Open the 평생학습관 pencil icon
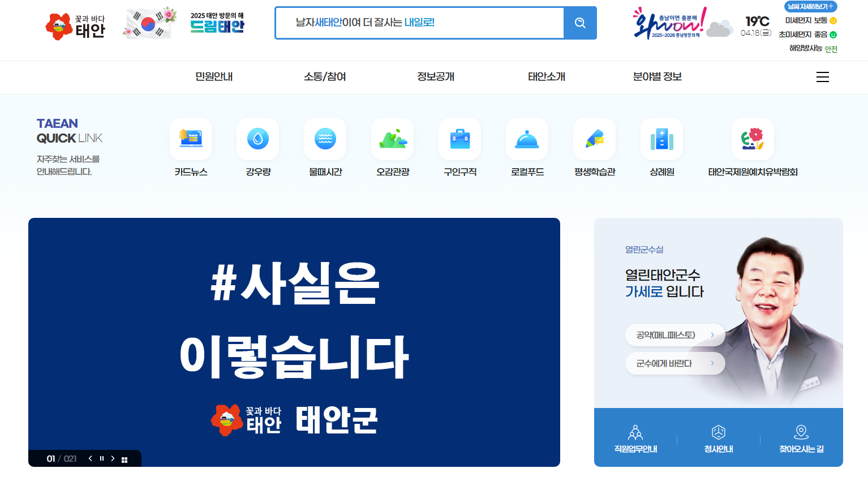868x481 pixels. 595,139
